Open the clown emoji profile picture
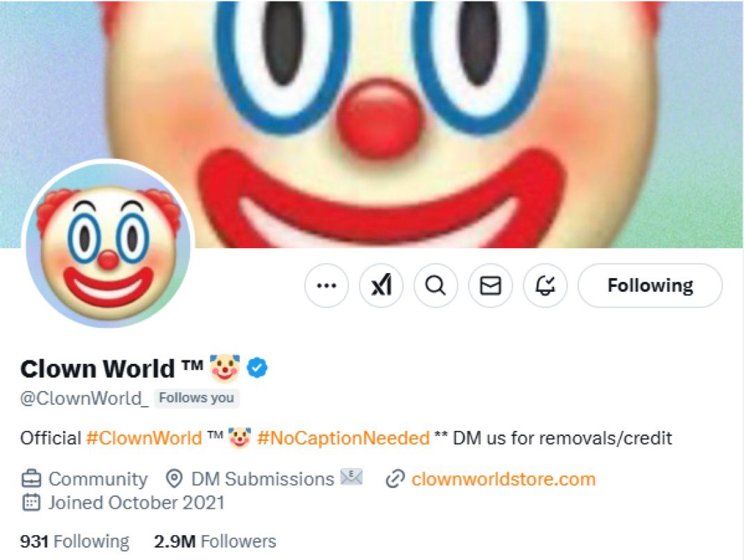The image size is (744, 560). pos(108,243)
